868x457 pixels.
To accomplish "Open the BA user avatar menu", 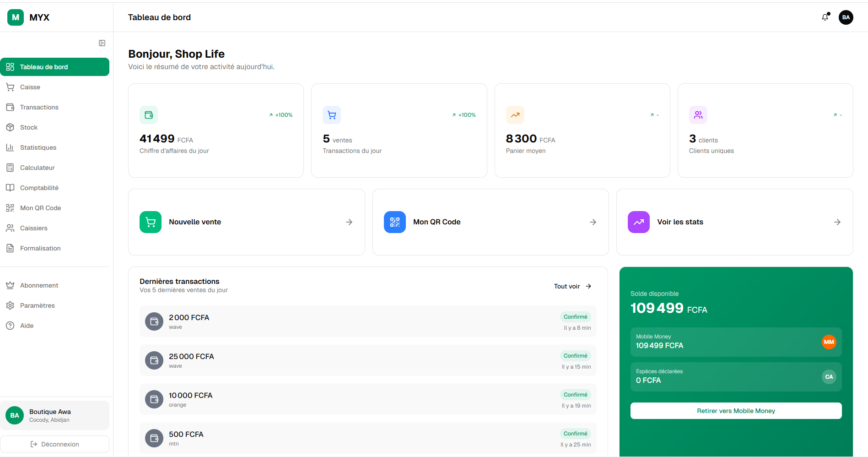I will coord(846,17).
